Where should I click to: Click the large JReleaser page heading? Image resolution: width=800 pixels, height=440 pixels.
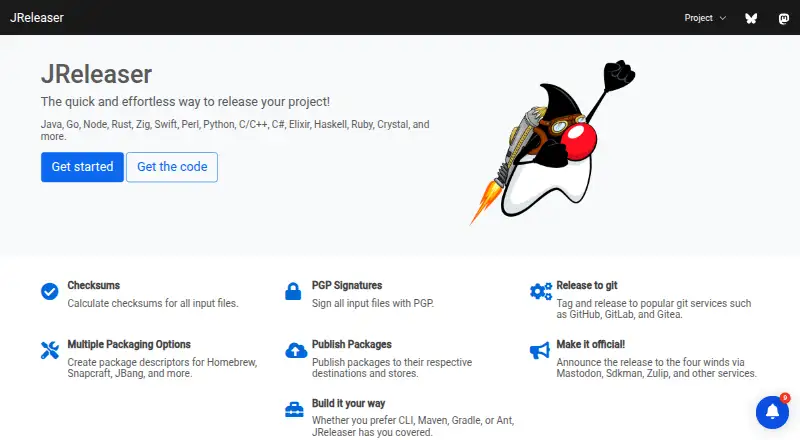[x=96, y=75]
